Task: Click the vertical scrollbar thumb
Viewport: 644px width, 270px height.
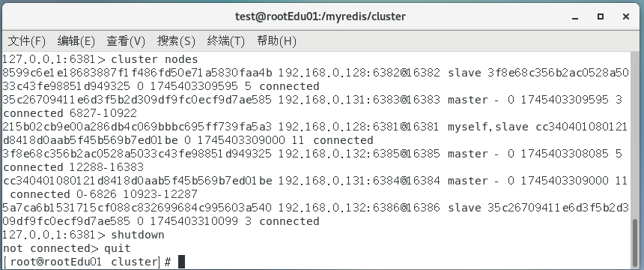Action: click(635, 244)
